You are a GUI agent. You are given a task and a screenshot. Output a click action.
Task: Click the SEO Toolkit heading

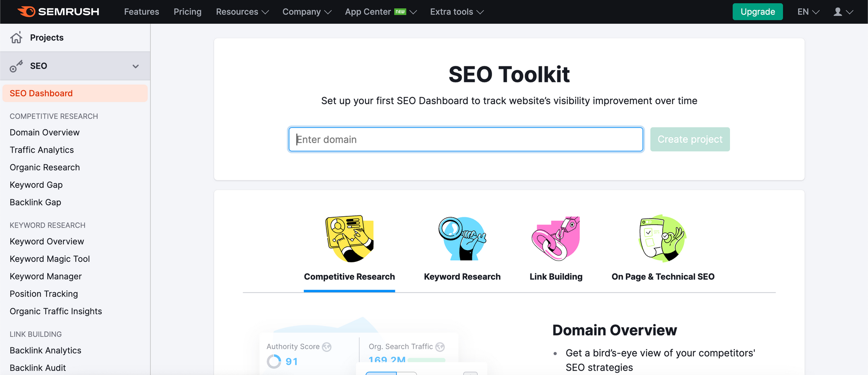pos(509,74)
